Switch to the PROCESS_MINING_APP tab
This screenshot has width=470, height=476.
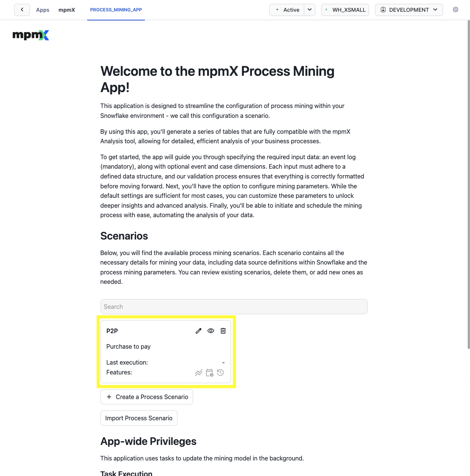[116, 10]
